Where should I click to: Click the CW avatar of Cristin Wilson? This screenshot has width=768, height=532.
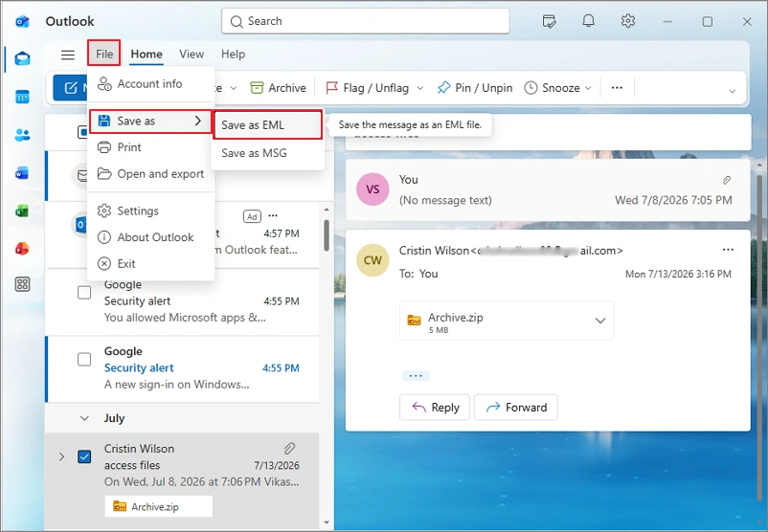[x=373, y=260]
